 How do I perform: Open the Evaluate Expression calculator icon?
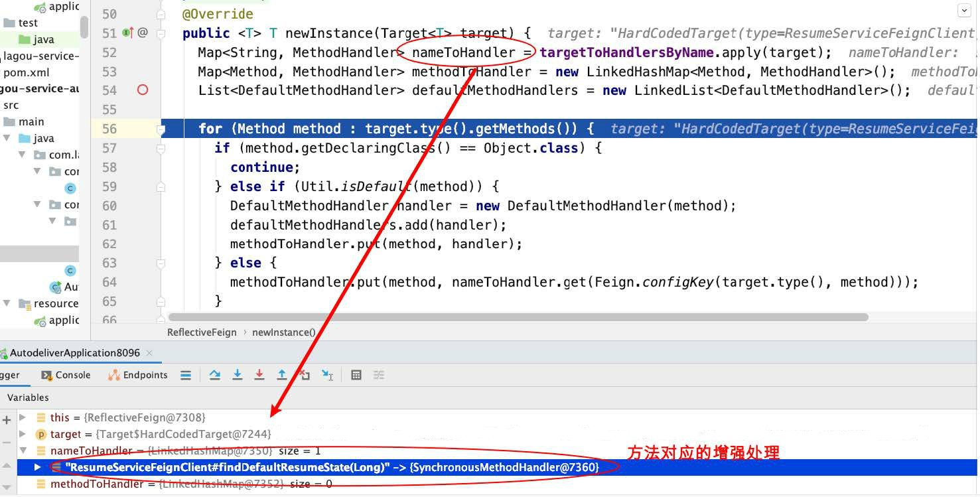pos(356,375)
